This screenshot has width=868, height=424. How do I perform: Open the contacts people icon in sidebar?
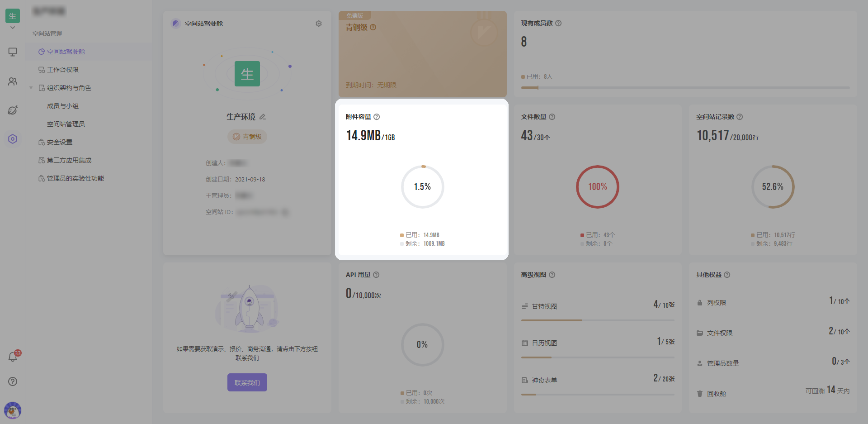click(x=13, y=81)
